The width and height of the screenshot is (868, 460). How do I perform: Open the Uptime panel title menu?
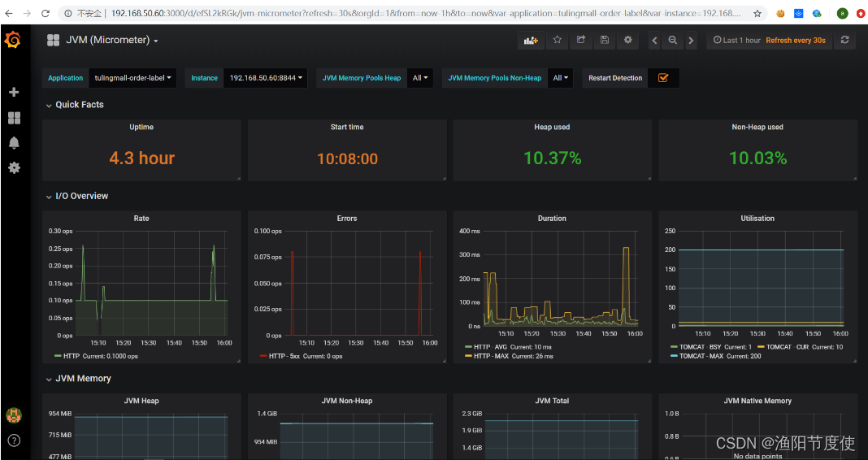[x=141, y=128]
